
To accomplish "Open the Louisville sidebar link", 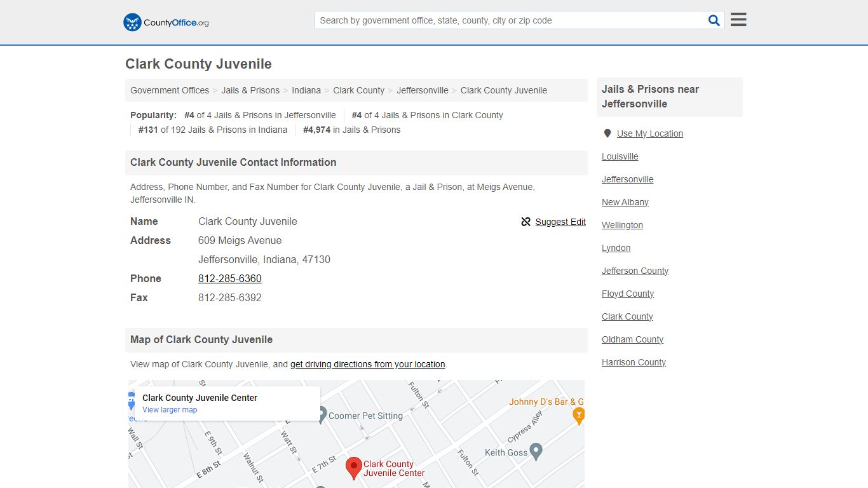I will (620, 156).
